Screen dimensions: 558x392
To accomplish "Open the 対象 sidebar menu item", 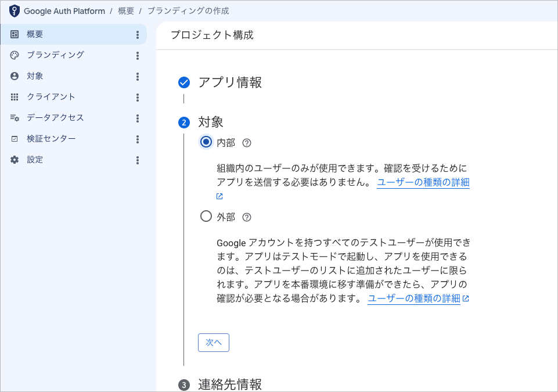I will [74, 76].
